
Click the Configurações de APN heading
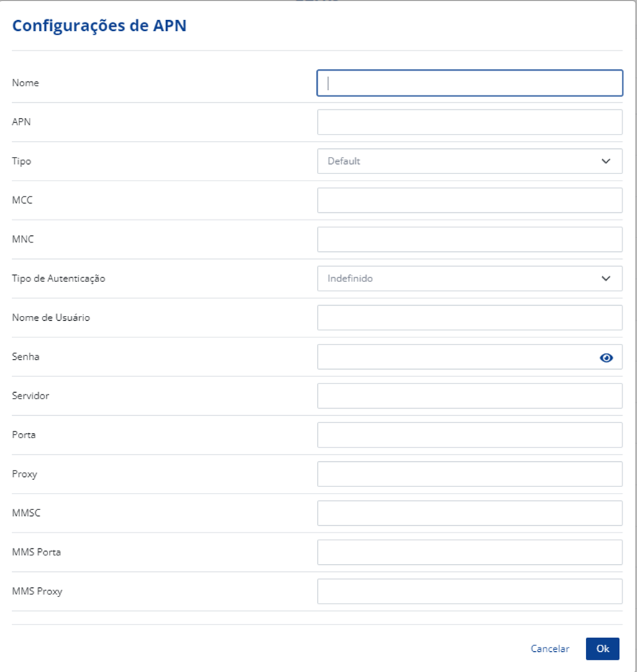[x=100, y=26]
